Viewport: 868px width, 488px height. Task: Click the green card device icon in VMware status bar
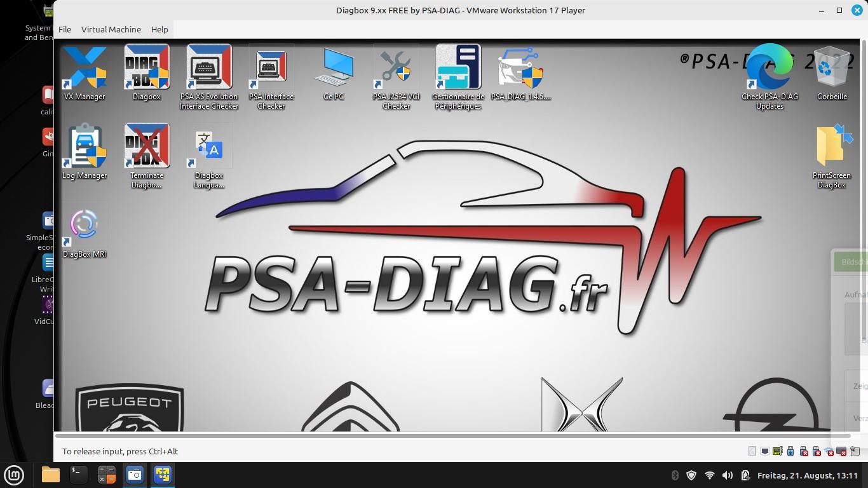click(x=778, y=451)
